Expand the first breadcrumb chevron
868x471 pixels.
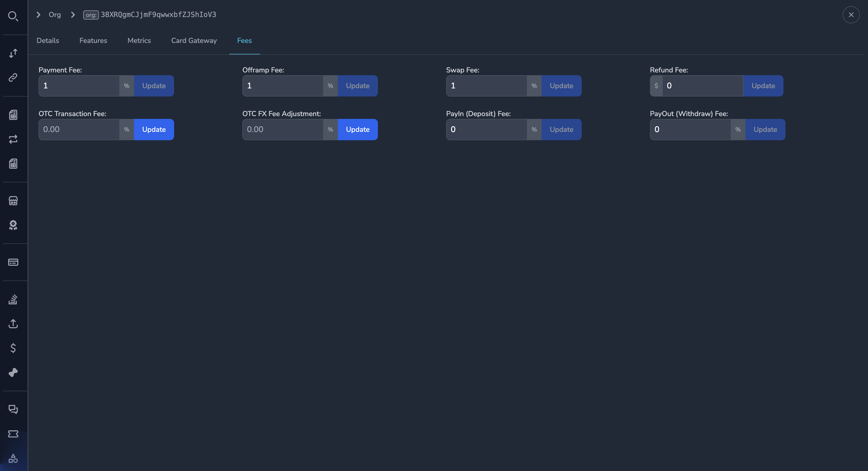pyautogui.click(x=38, y=14)
